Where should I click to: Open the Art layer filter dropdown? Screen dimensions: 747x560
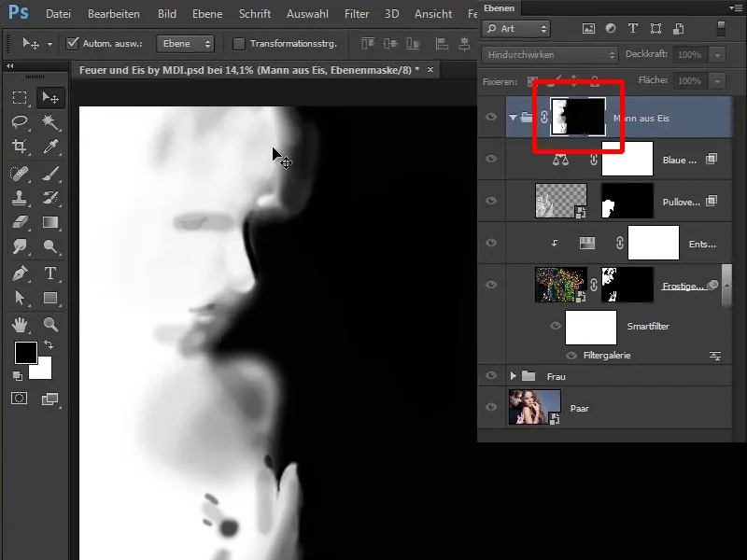[x=516, y=29]
